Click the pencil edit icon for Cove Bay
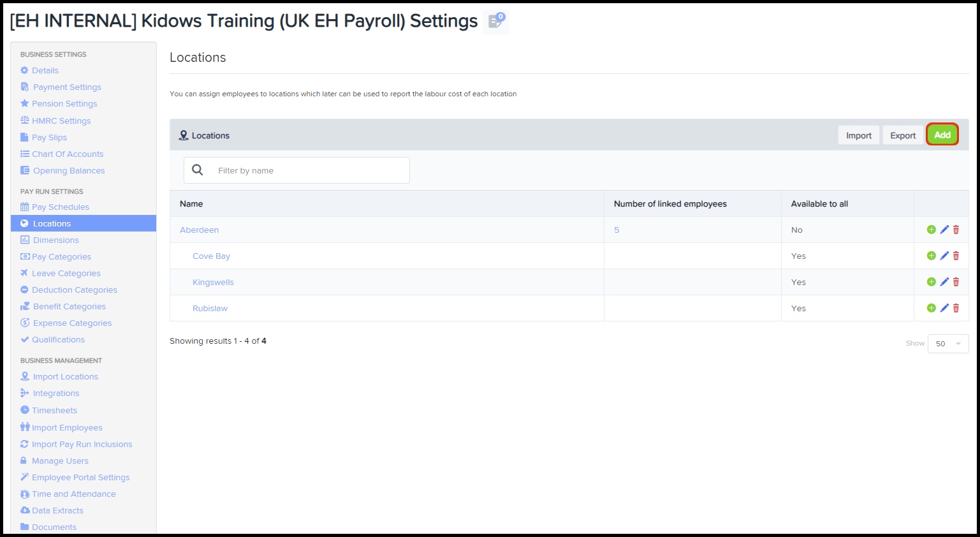The width and height of the screenshot is (980, 537). (x=944, y=256)
